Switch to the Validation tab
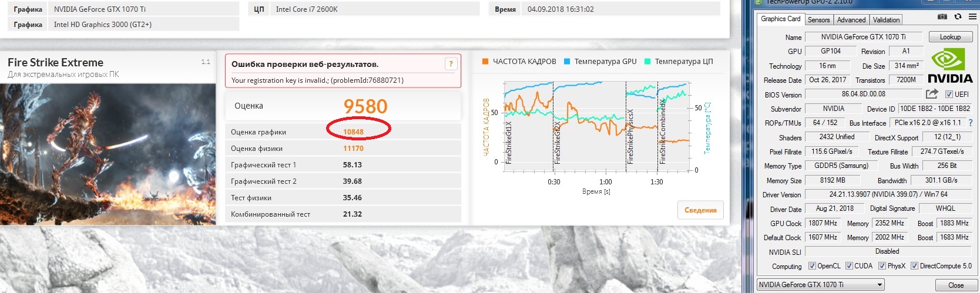The height and width of the screenshot is (293, 980). [x=886, y=20]
